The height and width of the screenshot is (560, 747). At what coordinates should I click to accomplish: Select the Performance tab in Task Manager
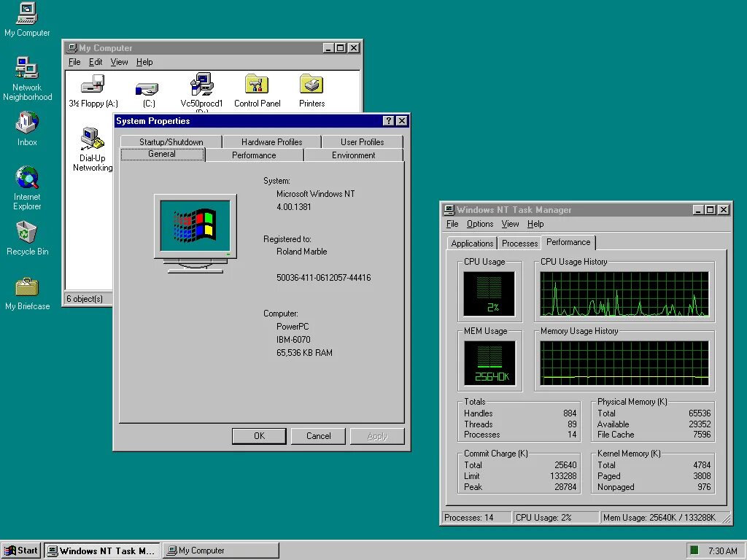568,242
